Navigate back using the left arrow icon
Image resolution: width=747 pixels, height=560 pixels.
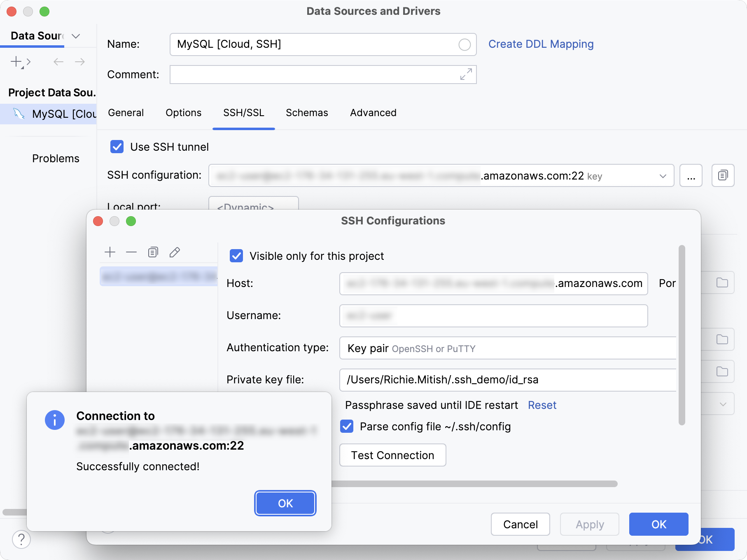tap(58, 62)
